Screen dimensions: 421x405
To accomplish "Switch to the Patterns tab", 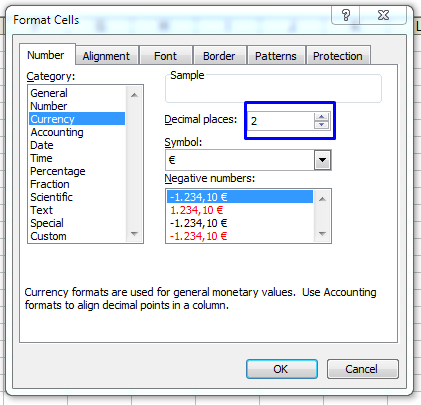I will 276,56.
